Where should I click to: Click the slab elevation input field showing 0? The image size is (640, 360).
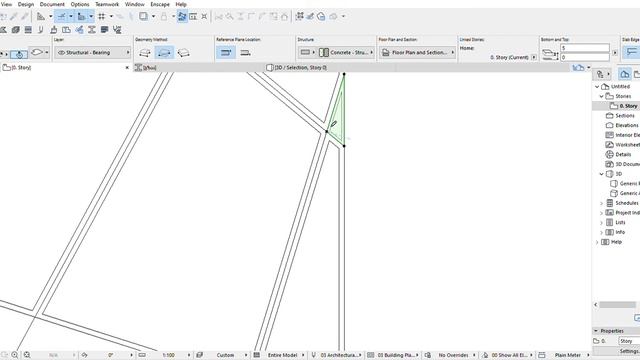[x=585, y=58]
